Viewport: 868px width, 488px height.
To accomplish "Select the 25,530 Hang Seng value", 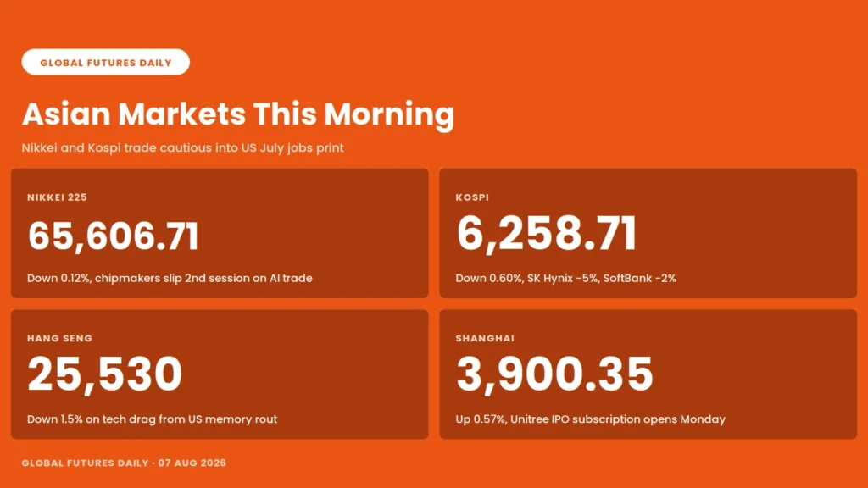I will [104, 374].
